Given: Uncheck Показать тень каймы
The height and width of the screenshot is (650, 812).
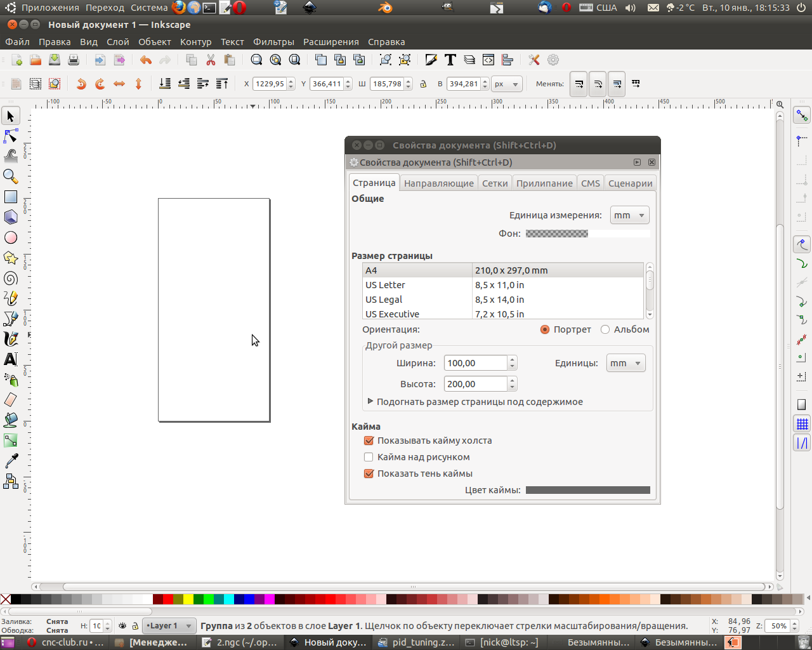Looking at the screenshot, I should pyautogui.click(x=369, y=474).
